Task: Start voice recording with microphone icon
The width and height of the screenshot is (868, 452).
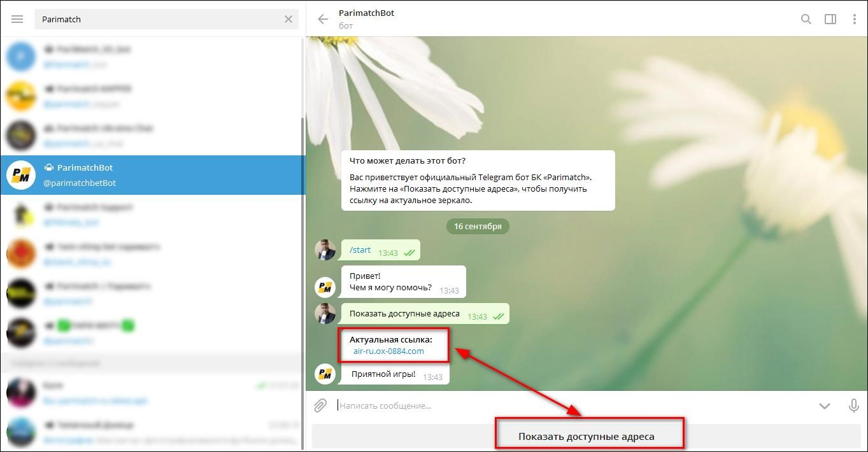Action: tap(854, 406)
